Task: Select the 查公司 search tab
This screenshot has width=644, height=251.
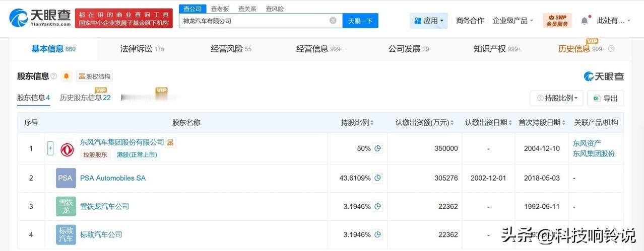Action: tap(192, 9)
